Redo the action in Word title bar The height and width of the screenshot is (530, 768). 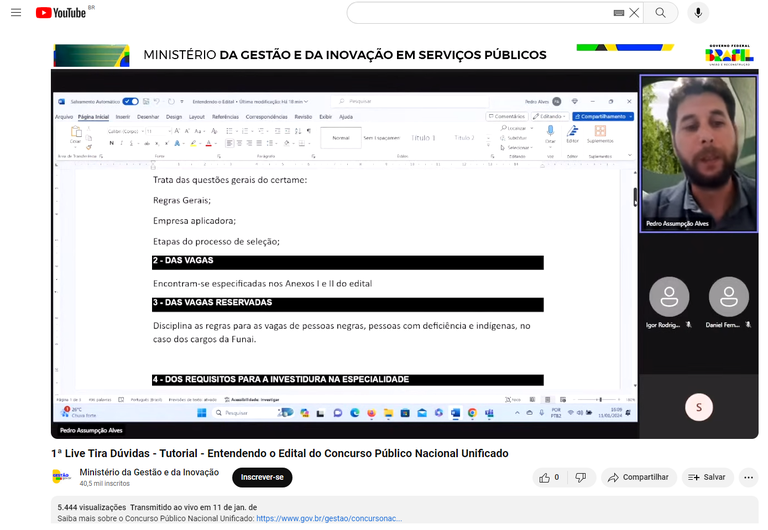pyautogui.click(x=171, y=101)
